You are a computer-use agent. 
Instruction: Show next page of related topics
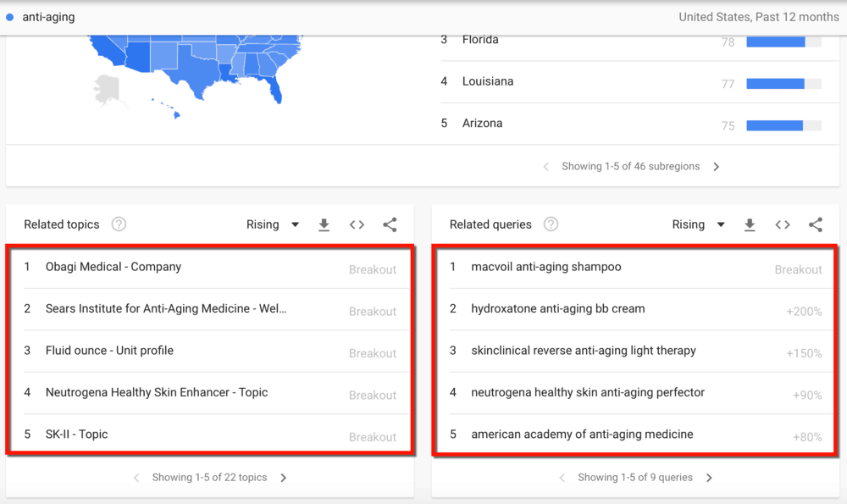point(283,477)
